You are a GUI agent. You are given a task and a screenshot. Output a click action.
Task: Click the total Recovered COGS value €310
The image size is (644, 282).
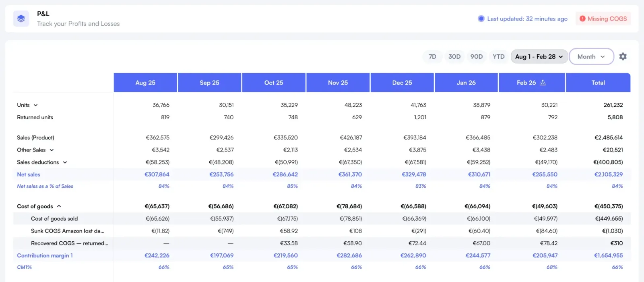[x=617, y=243]
